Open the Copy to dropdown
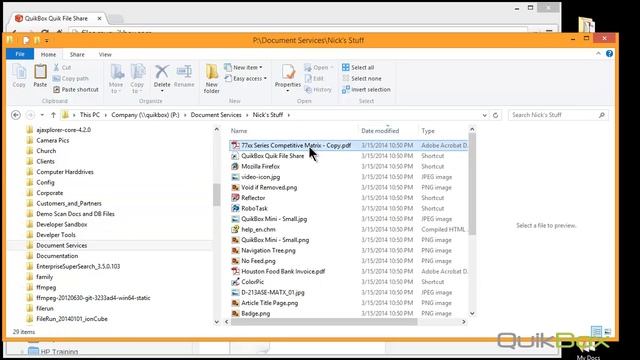 click(x=137, y=79)
